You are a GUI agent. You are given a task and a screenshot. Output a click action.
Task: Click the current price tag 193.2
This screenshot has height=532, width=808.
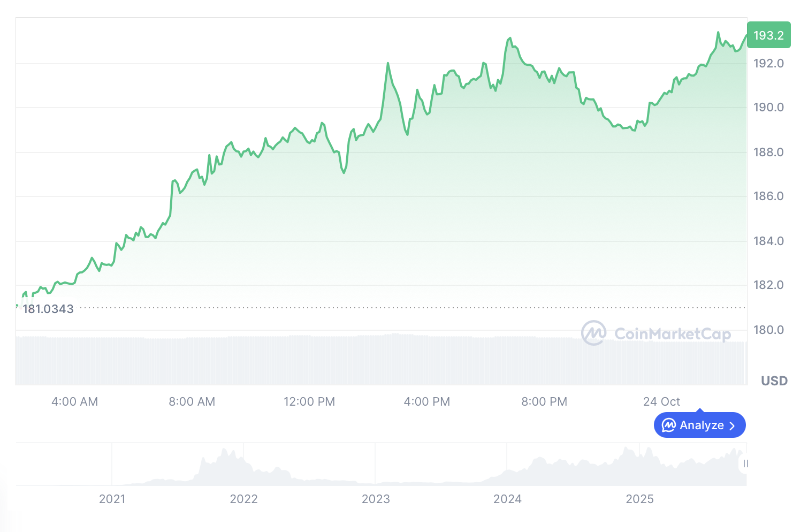pos(768,35)
